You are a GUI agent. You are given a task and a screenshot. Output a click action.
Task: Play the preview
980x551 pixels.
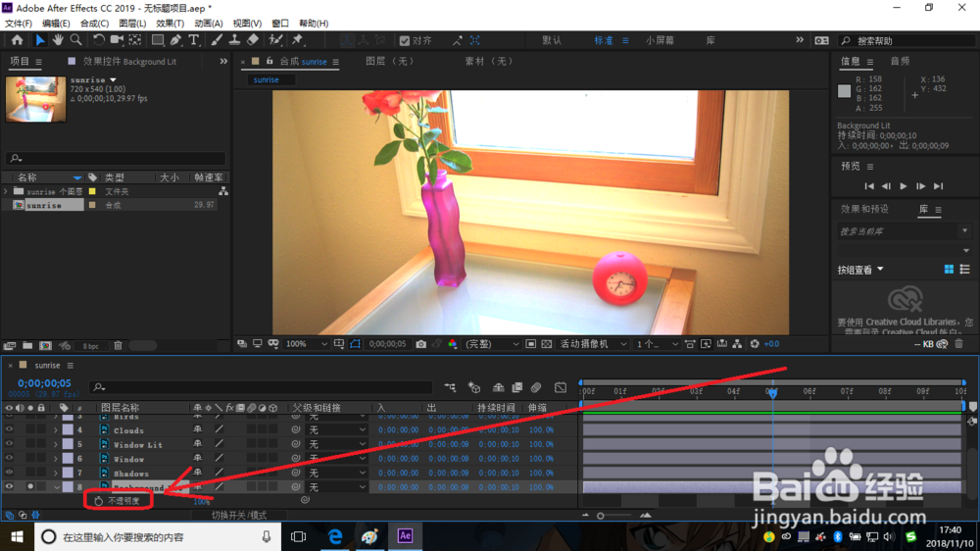click(904, 186)
